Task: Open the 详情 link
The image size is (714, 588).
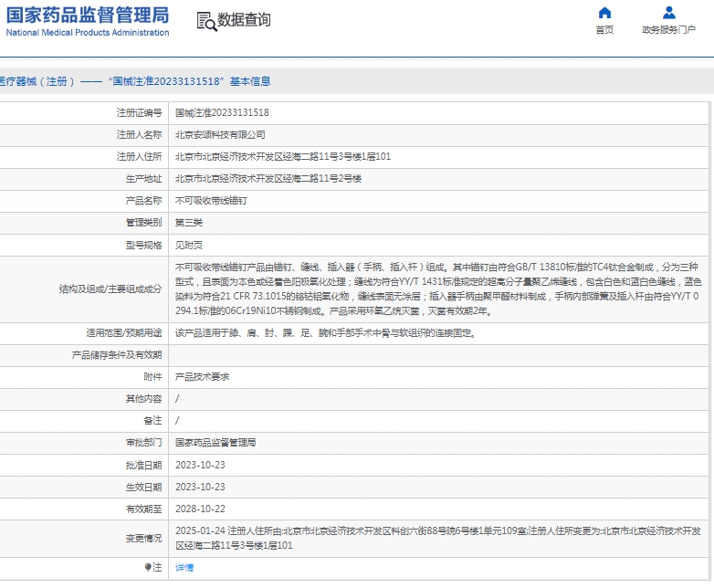Action: coord(184,568)
